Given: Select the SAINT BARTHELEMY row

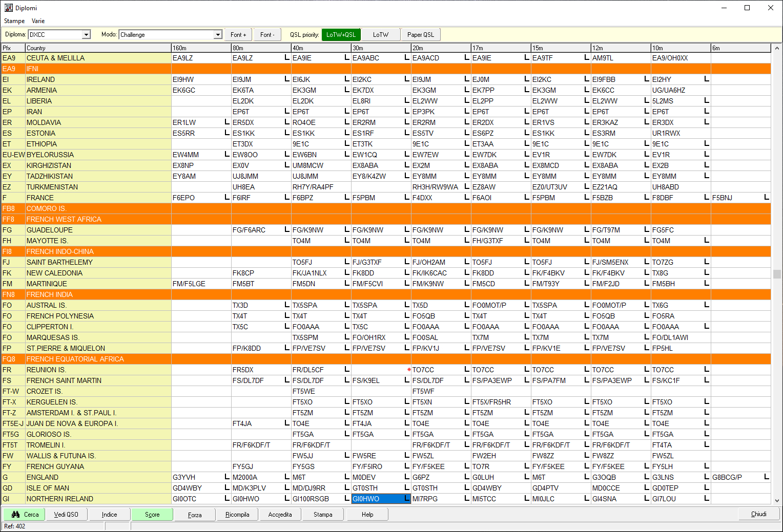Looking at the screenshot, I should (x=386, y=262).
